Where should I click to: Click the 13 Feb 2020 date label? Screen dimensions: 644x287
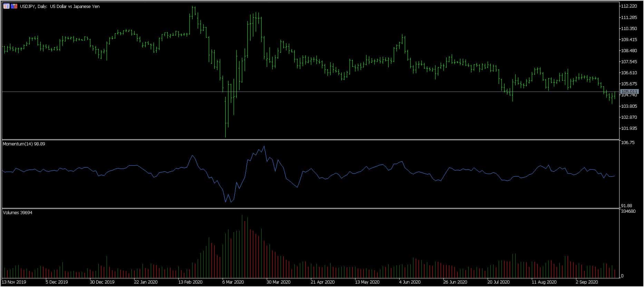click(x=190, y=282)
